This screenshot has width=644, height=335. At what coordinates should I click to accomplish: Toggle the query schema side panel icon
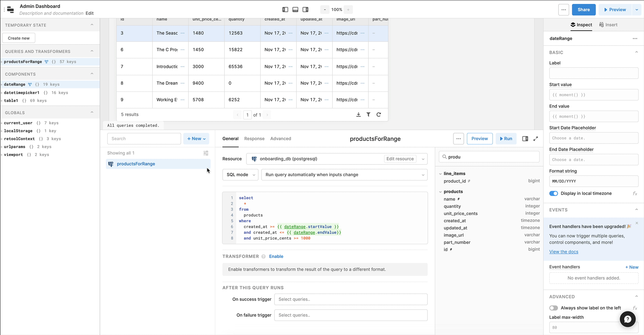525,139
